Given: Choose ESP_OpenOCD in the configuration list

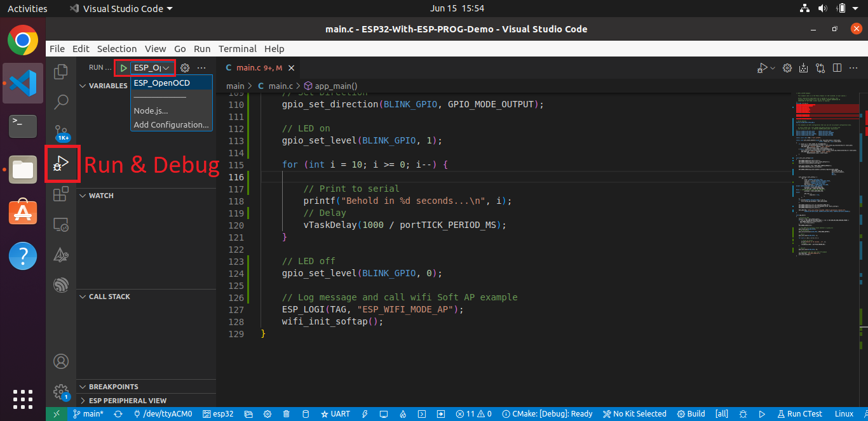Looking at the screenshot, I should 172,83.
